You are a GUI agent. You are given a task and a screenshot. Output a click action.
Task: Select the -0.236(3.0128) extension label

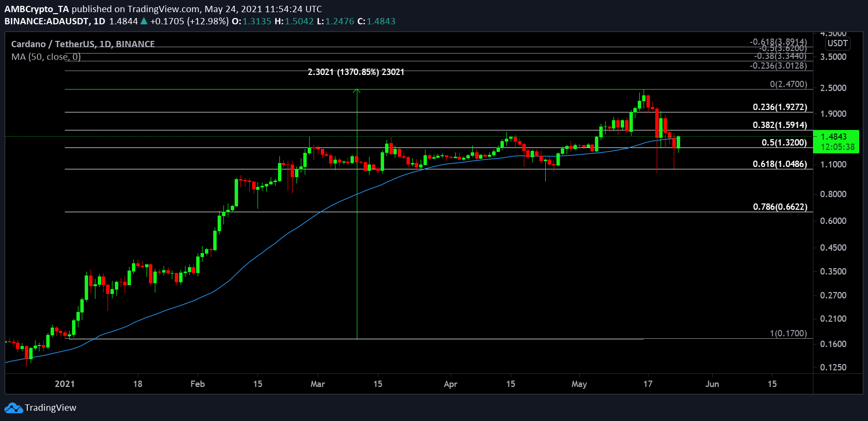(778, 66)
